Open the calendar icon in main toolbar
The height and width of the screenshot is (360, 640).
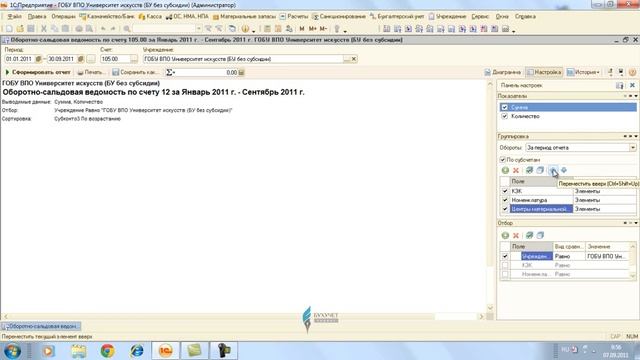tap(278, 29)
